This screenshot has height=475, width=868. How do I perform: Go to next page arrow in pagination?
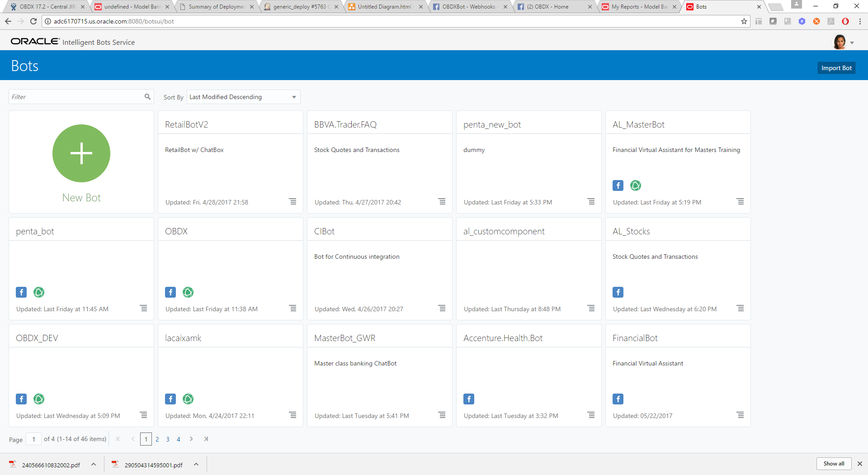click(191, 439)
